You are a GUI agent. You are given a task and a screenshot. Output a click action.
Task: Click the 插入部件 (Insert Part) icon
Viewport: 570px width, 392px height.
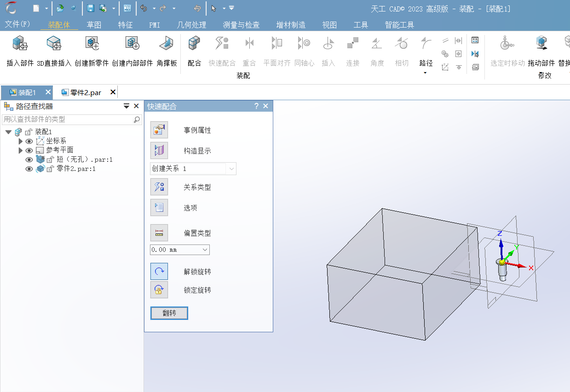pos(20,44)
